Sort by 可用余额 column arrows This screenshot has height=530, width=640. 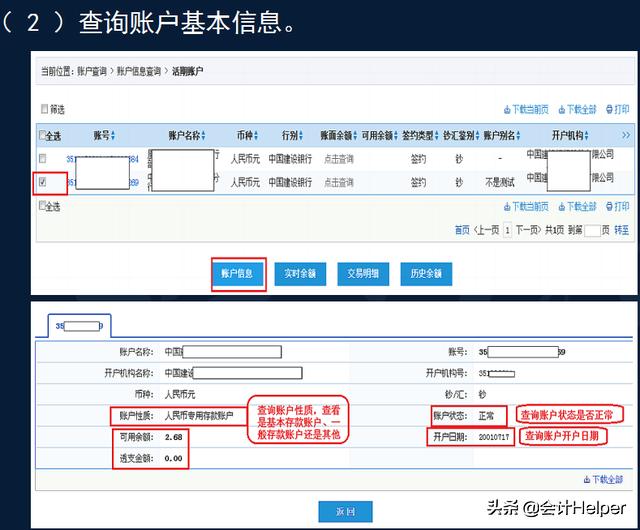click(x=396, y=136)
